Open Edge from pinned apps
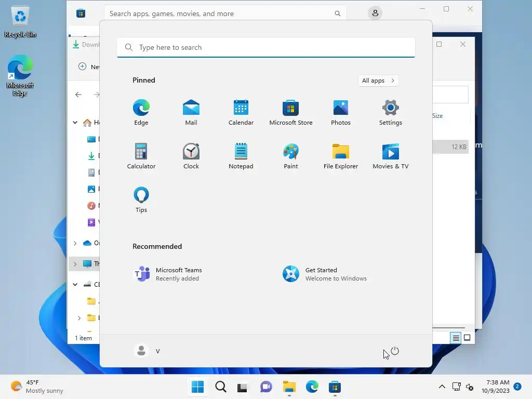This screenshot has height=399, width=532. (x=141, y=113)
